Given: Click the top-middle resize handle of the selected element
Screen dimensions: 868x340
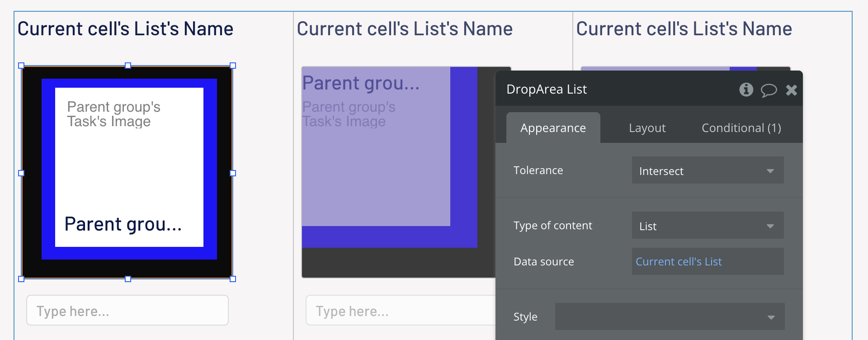Looking at the screenshot, I should pyautogui.click(x=128, y=66).
